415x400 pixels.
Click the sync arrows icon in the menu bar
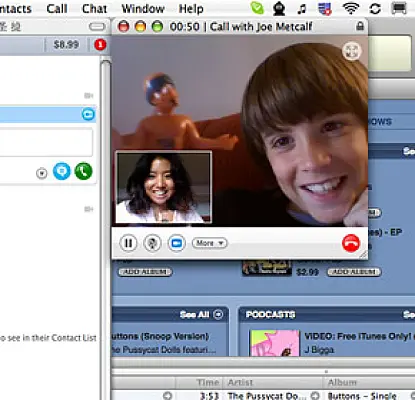(375, 8)
